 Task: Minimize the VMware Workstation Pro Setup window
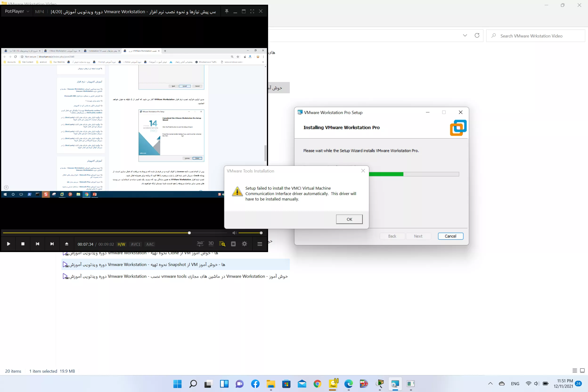(428, 113)
